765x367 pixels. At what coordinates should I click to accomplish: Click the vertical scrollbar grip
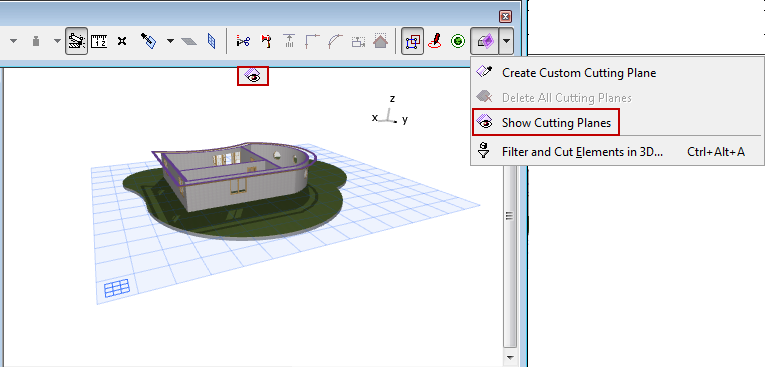pos(509,216)
